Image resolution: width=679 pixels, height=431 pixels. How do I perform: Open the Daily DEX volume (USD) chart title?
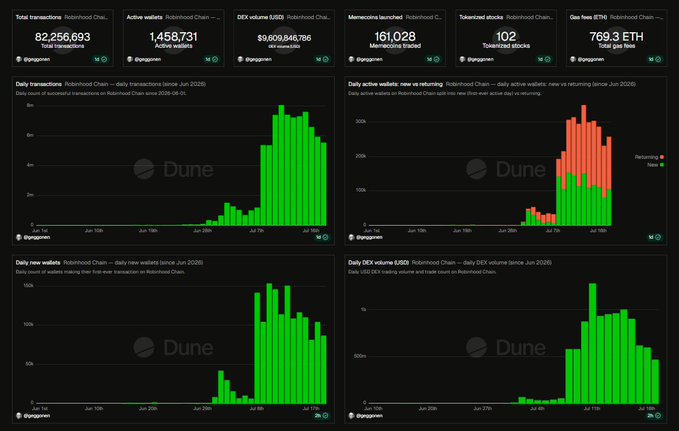point(378,262)
